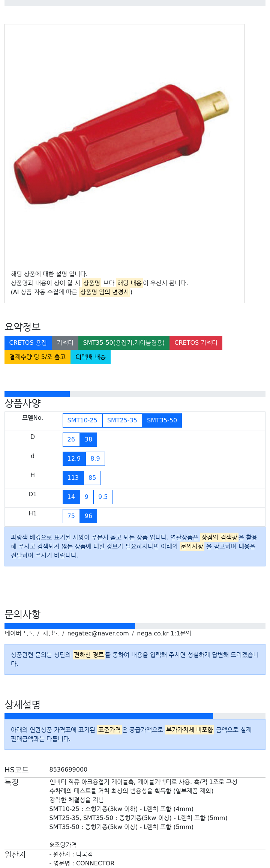Image resolution: width=270 pixels, height=868 pixels.
Task: Click the CJ택배 배송 cyan badge
Action: (90, 357)
